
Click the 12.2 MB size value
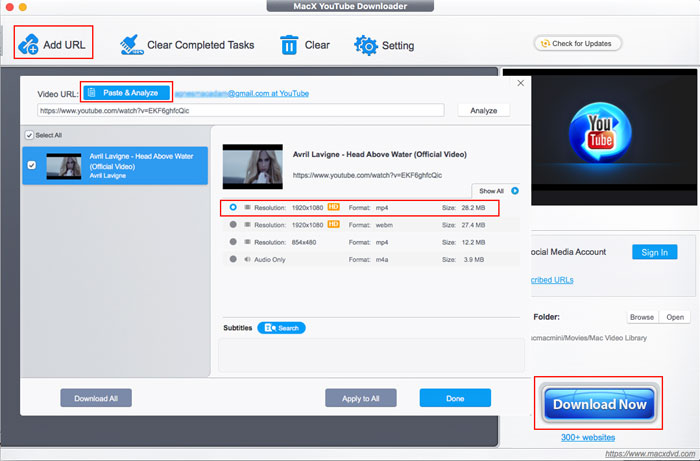(473, 242)
